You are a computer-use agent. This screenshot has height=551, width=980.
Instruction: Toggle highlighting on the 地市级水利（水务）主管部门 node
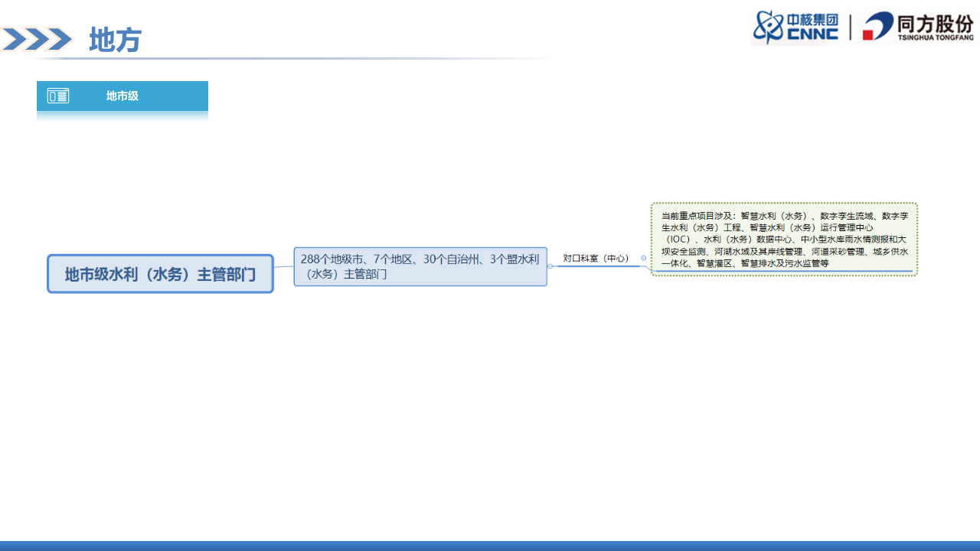160,273
